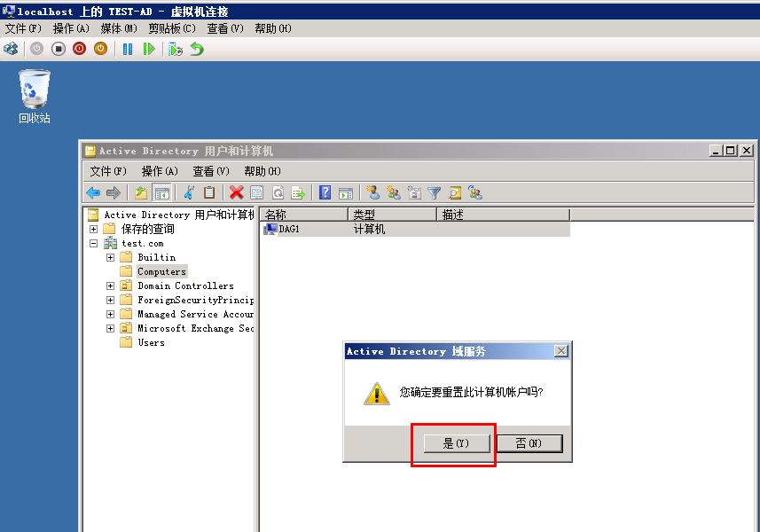This screenshot has height=532, width=760.
Task: Open Help with the blue question mark icon
Action: click(325, 192)
